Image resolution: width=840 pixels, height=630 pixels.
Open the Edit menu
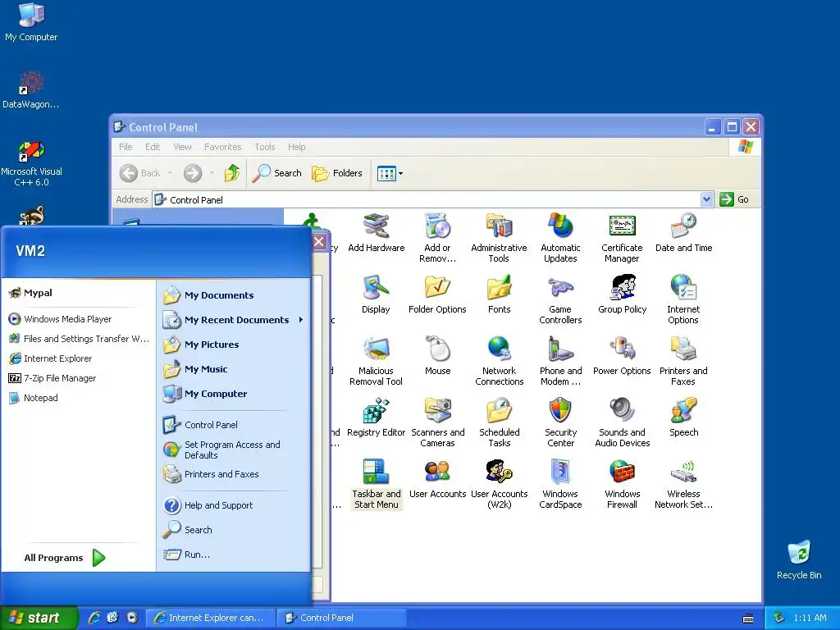click(153, 147)
